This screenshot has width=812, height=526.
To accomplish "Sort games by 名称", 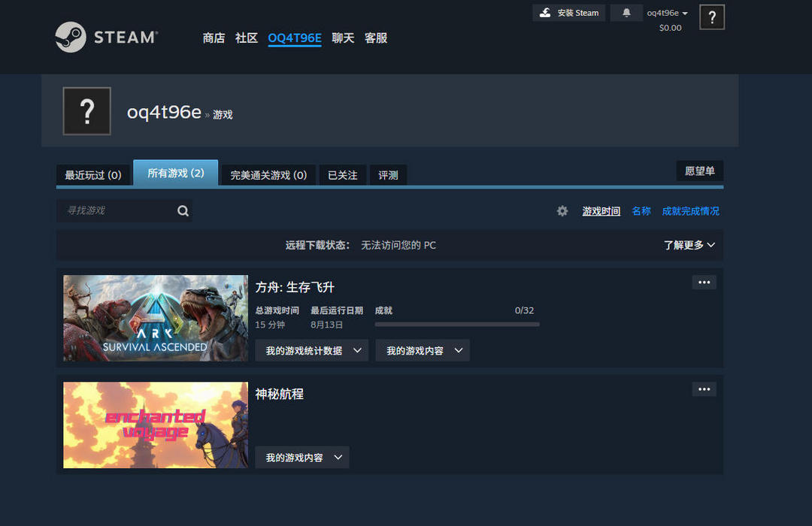I will 641,211.
